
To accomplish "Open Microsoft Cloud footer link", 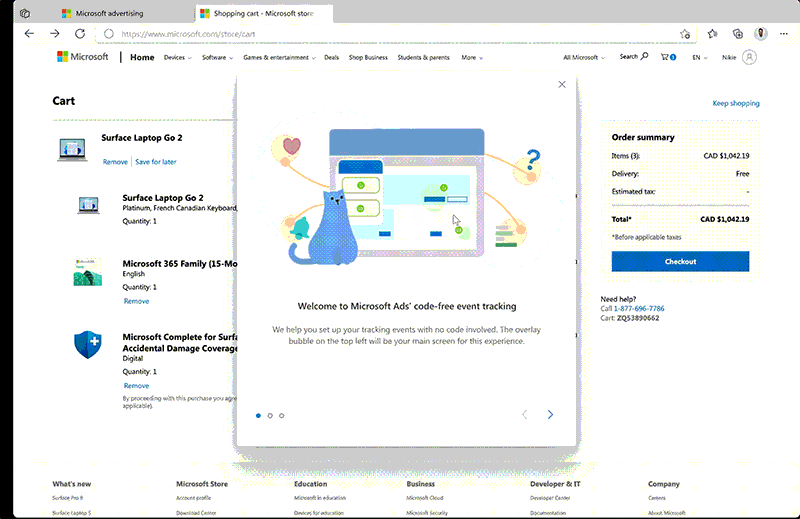I will pos(425,498).
